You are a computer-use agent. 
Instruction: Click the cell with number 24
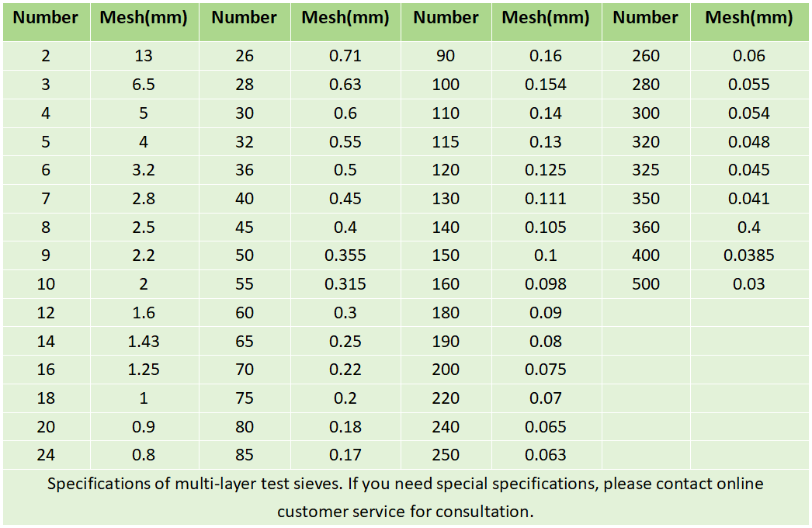point(46,455)
